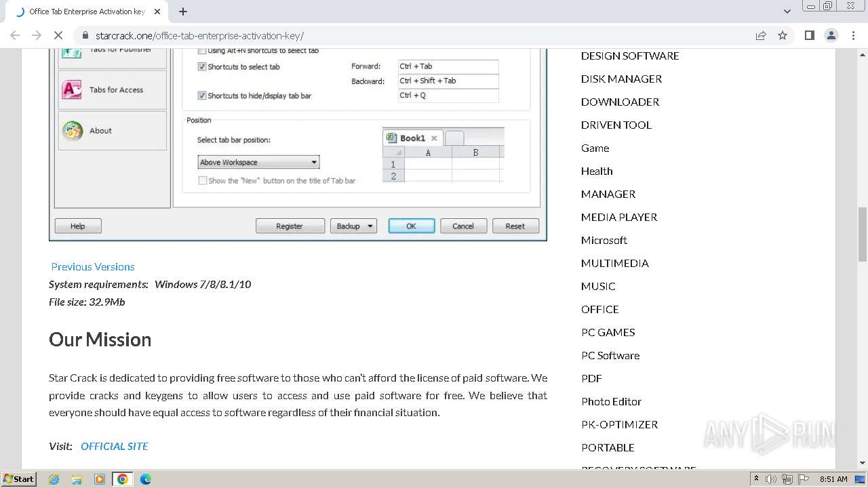The height and width of the screenshot is (488, 868).
Task: Open PORTABLE category
Action: (x=608, y=447)
